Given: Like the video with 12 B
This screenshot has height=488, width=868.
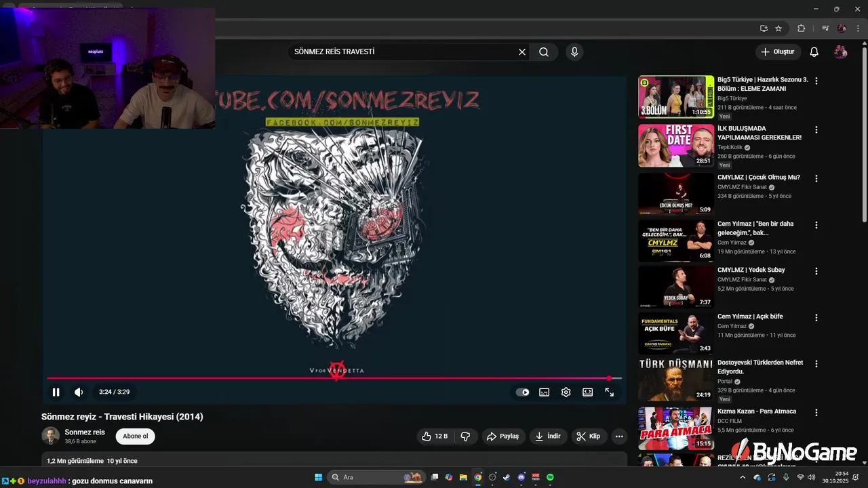Looking at the screenshot, I should 434,436.
